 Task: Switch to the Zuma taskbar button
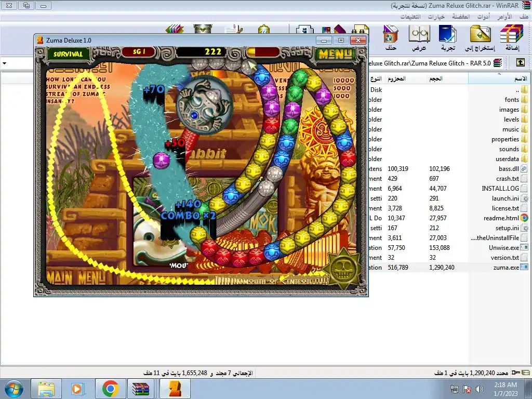[175, 389]
